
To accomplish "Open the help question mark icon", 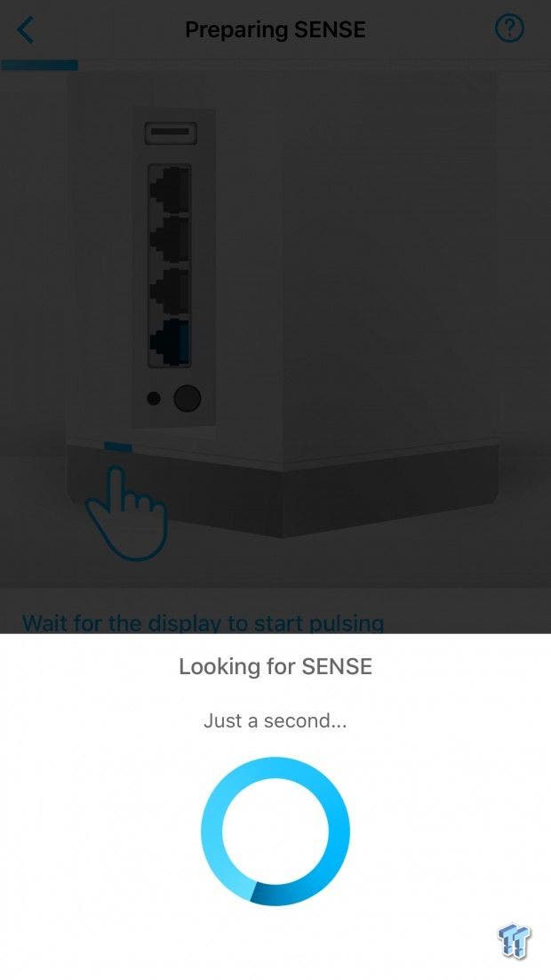I will 509,28.
